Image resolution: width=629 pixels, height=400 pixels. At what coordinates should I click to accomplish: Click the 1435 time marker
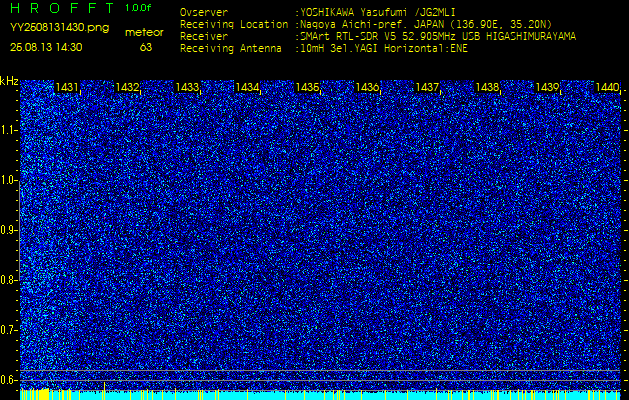[x=307, y=87]
